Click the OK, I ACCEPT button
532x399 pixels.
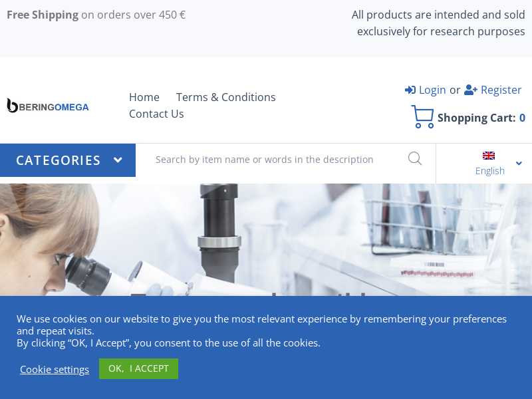tap(138, 368)
